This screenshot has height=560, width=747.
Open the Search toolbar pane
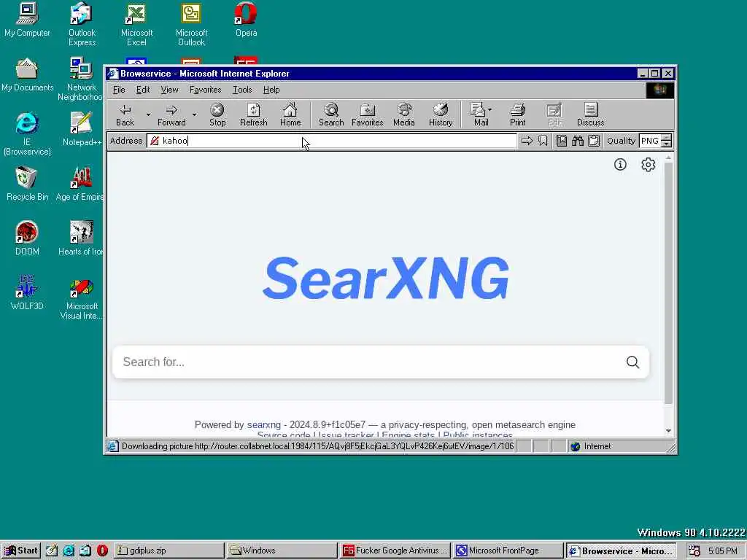[x=331, y=114]
